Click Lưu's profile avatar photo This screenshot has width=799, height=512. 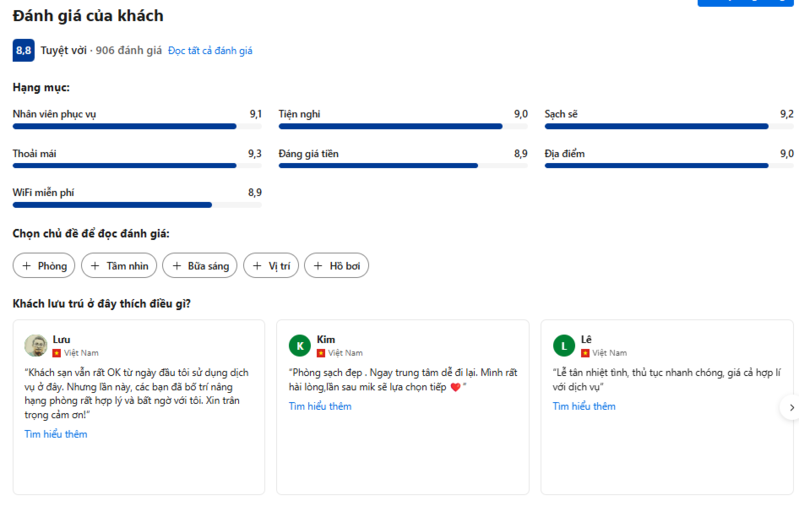click(36, 345)
